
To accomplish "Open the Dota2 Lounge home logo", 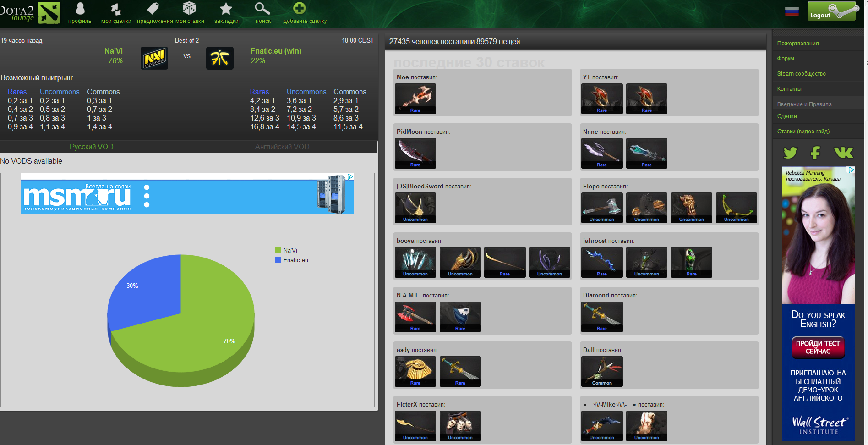I will coord(30,12).
